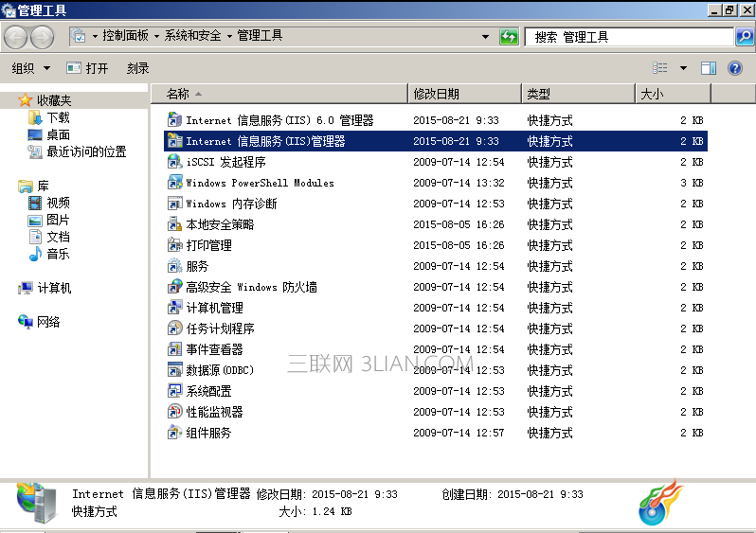Sort by the 名称 column header
Viewport: 756px width, 533px height.
(279, 94)
